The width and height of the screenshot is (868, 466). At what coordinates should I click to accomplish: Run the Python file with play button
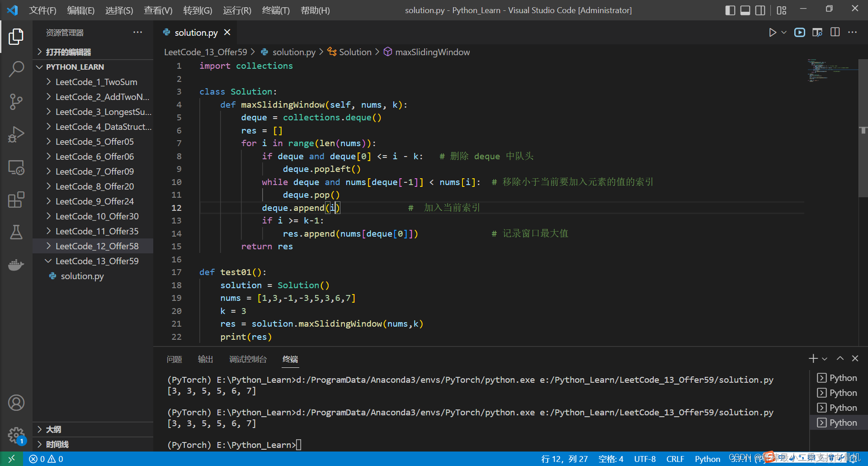(773, 33)
